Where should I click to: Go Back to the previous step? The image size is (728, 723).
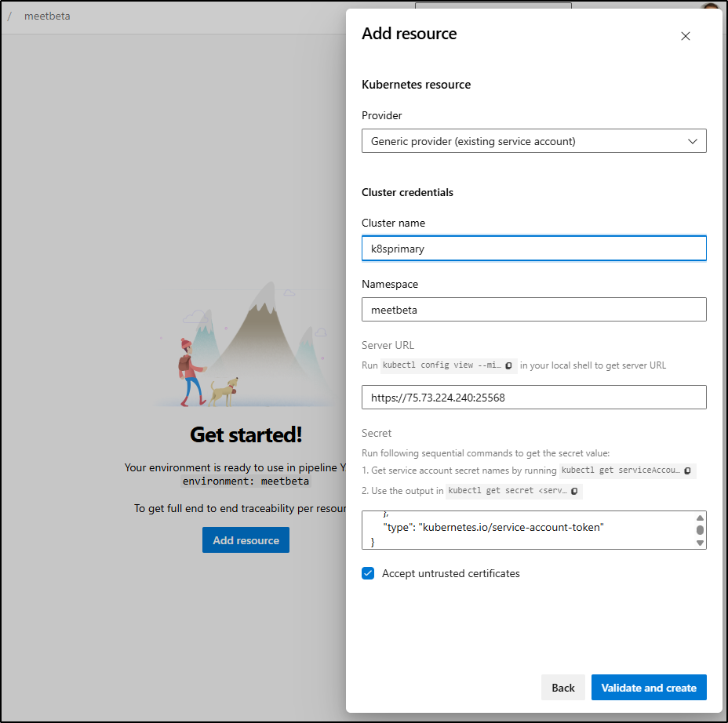[x=562, y=687]
